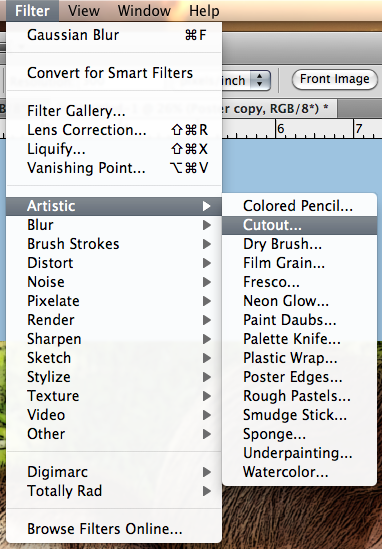Choose the Dry Brush filter
The image size is (382, 549).
click(299, 244)
